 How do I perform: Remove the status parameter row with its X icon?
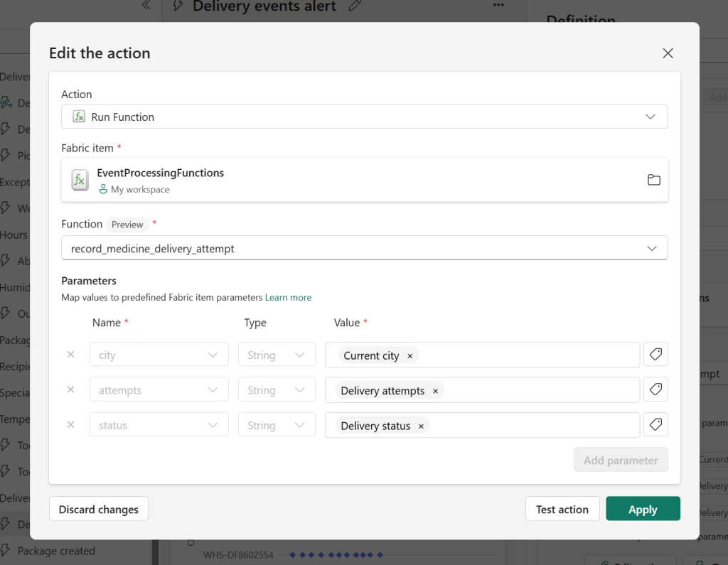tap(69, 424)
